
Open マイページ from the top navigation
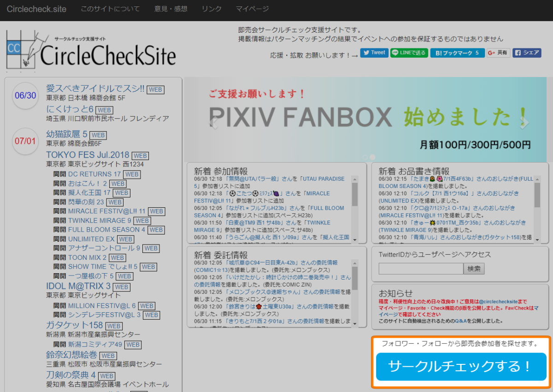tap(253, 9)
